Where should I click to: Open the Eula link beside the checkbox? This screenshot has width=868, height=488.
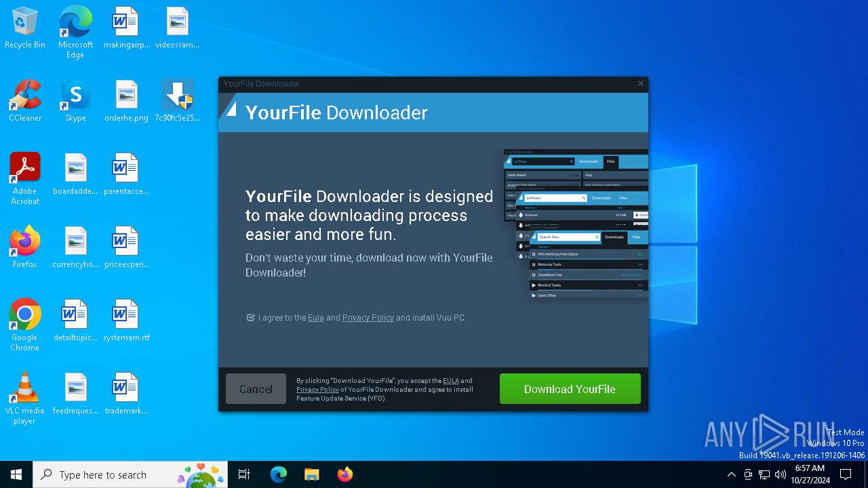[316, 317]
